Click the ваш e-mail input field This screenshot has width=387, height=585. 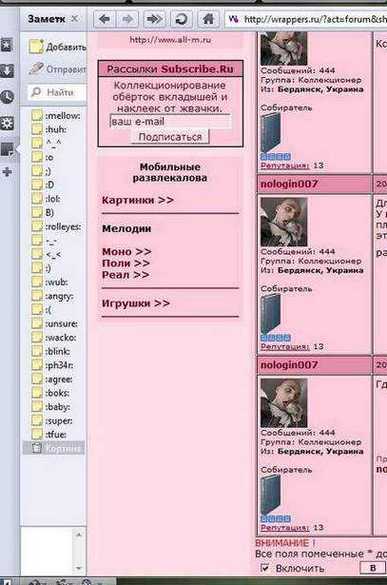(170, 122)
